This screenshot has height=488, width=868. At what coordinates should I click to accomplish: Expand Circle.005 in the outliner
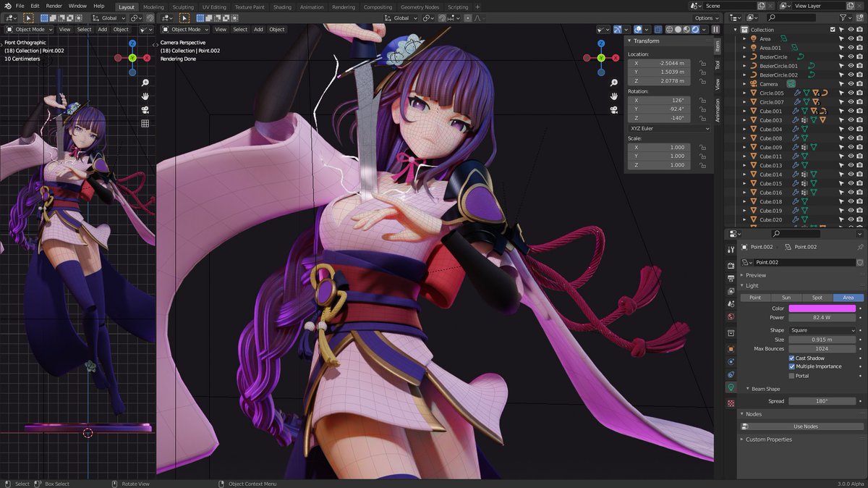(745, 93)
